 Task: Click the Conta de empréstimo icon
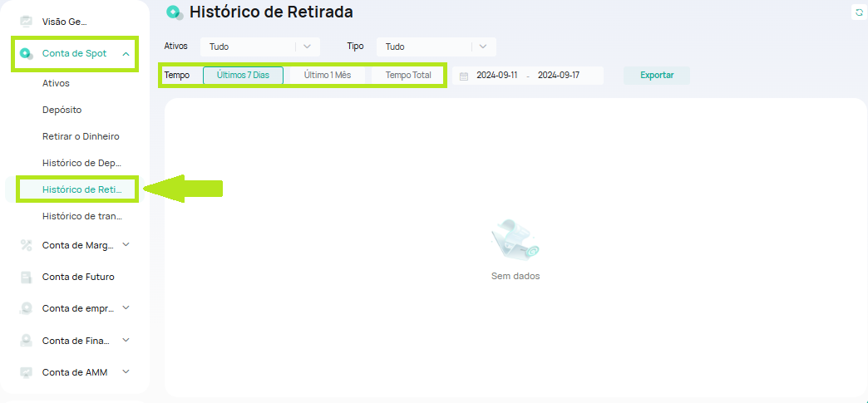[x=26, y=308]
